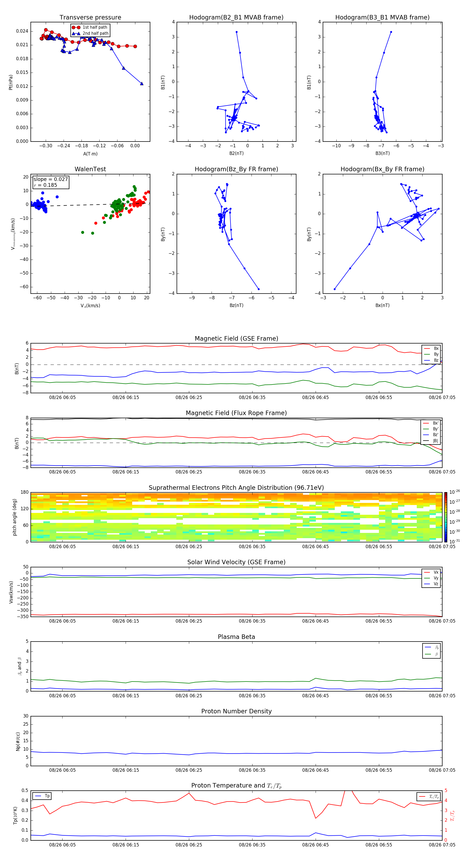The height and width of the screenshot is (868, 473).
Task: Click the "Hodogram(Bz_By FR frame)" title
Action: tap(236, 169)
